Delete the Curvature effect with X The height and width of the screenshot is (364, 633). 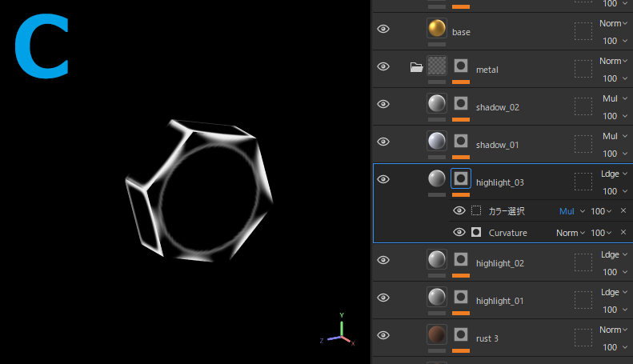pos(623,233)
